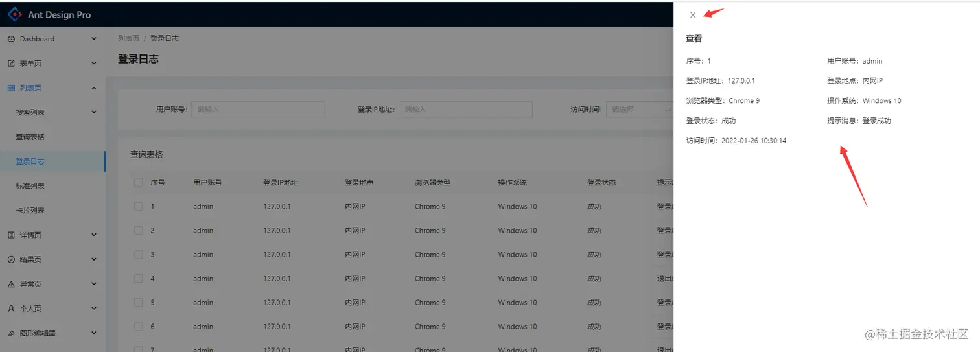Click the 查看 drawer title
The width and height of the screenshot is (980, 352).
click(x=694, y=39)
